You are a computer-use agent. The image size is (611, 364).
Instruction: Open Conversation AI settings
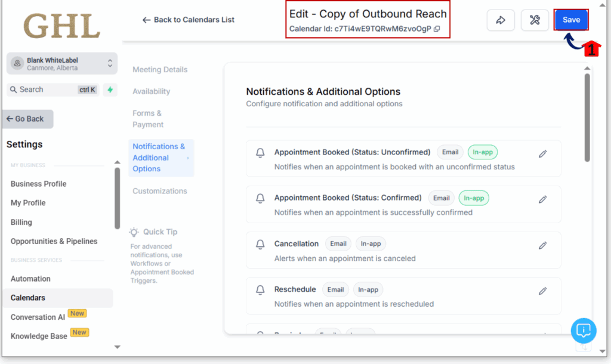(38, 317)
